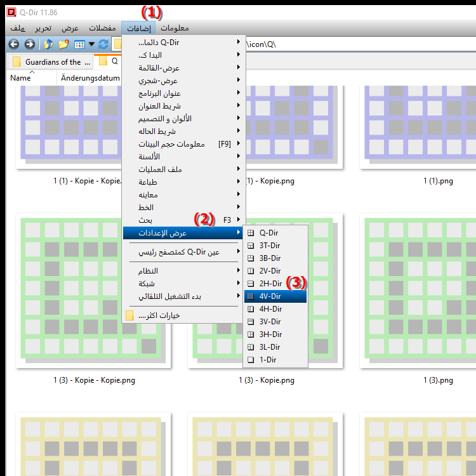Click the Q-Dir application logo icon

(x=11, y=12)
